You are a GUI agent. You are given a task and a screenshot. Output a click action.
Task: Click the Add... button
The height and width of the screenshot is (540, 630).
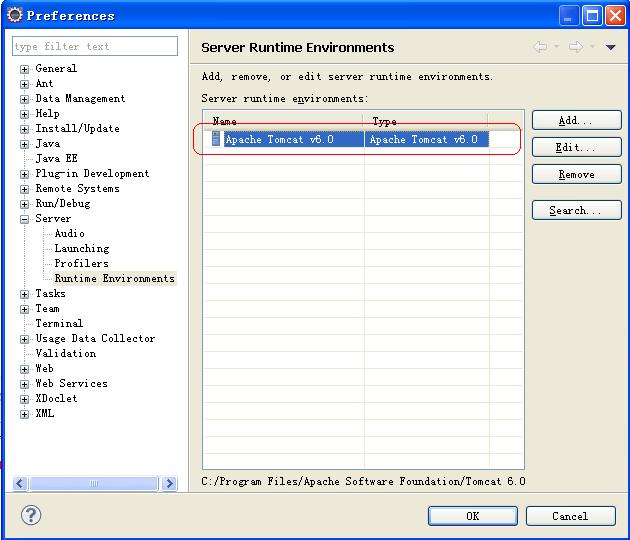click(x=577, y=120)
